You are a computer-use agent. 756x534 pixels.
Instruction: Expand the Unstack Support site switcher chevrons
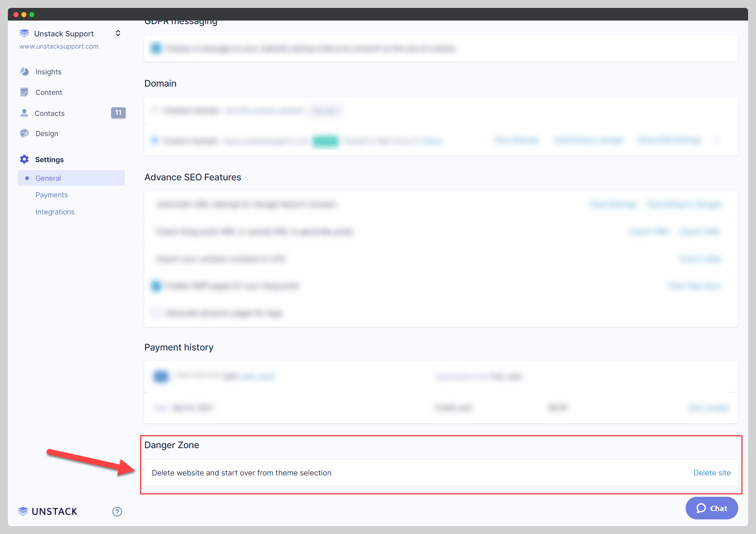[x=118, y=33]
